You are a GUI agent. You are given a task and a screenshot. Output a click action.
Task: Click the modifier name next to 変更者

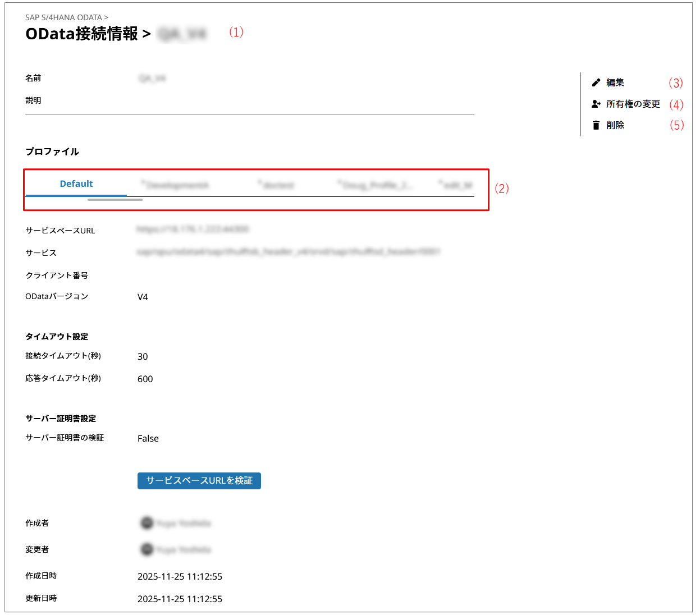(x=184, y=549)
